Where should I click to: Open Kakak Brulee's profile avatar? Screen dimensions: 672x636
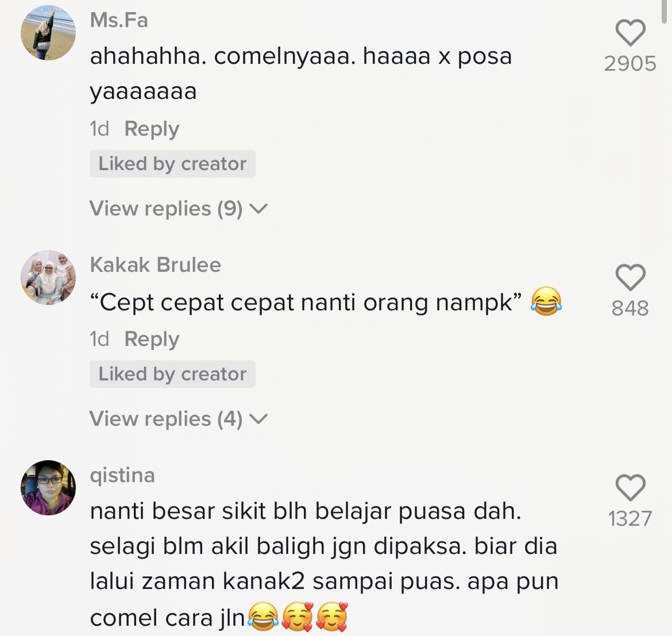tap(48, 277)
